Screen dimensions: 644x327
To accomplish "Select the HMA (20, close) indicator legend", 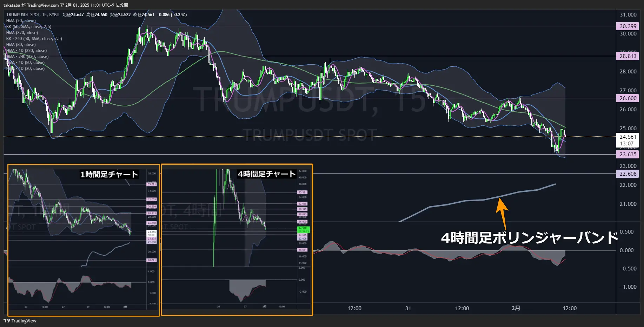I will coord(21,21).
